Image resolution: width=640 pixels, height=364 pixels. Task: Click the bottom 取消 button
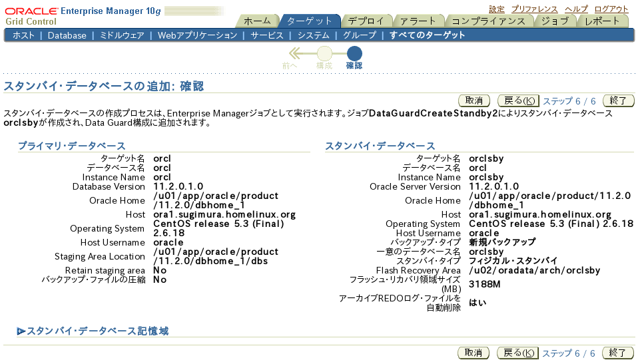[474, 353]
